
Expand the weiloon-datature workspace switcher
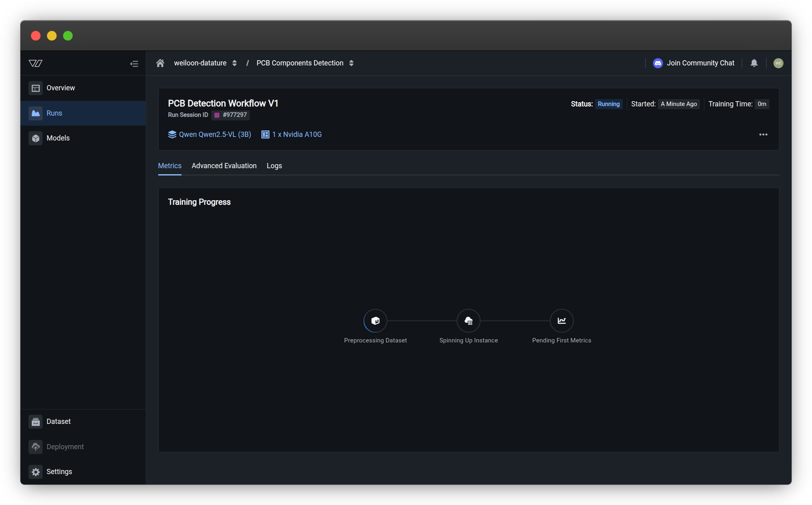click(x=234, y=63)
